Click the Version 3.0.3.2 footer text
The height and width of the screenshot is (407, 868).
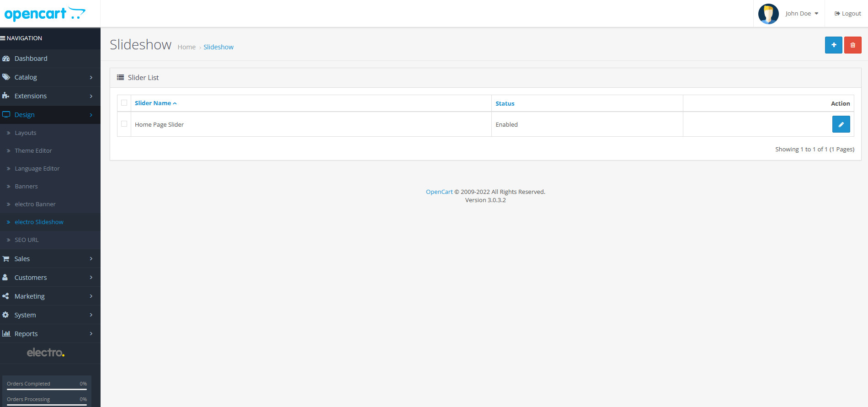tap(485, 200)
